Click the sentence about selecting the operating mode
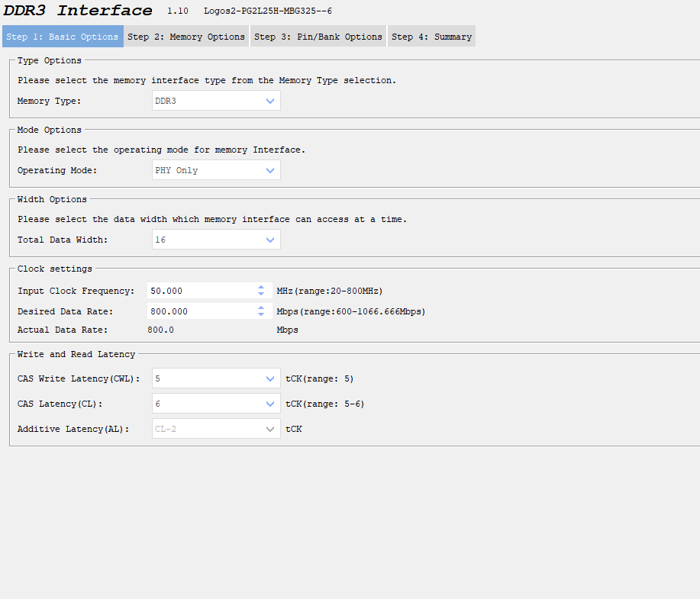Viewport: 700px width, 599px height. coord(162,150)
